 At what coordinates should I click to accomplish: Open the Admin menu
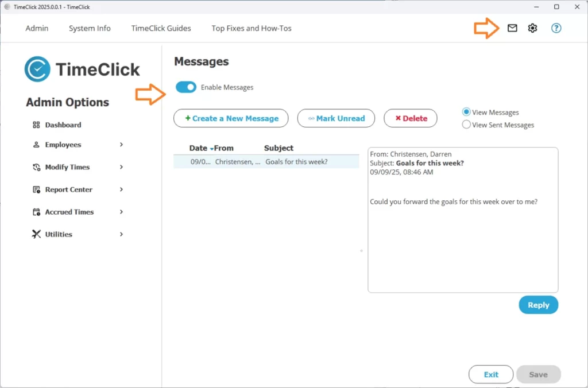pos(37,28)
